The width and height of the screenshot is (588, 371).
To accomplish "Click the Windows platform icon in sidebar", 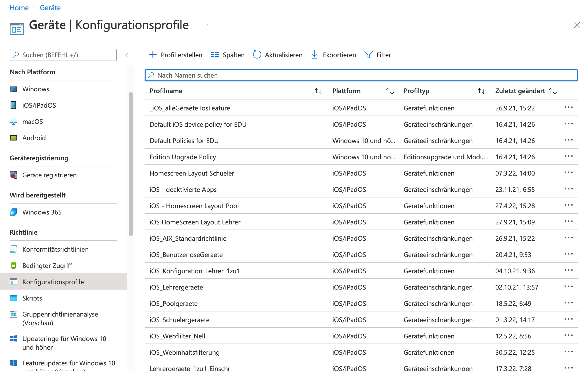I will [x=13, y=89].
